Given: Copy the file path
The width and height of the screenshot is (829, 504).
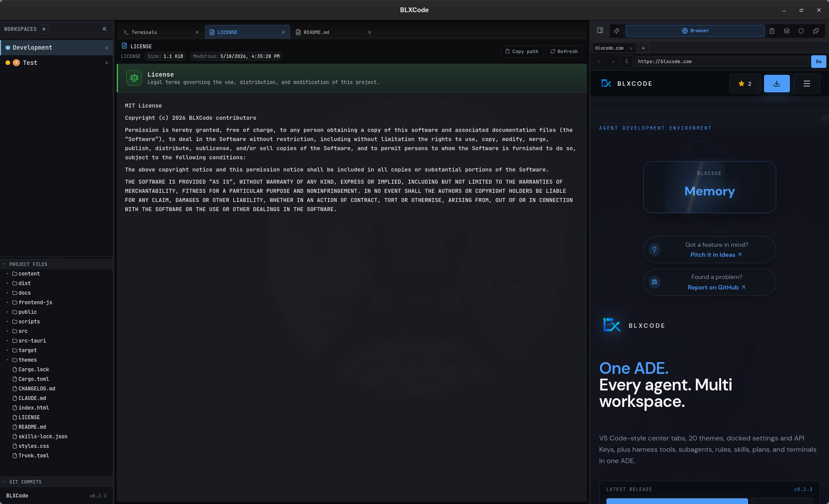Looking at the screenshot, I should pos(522,51).
